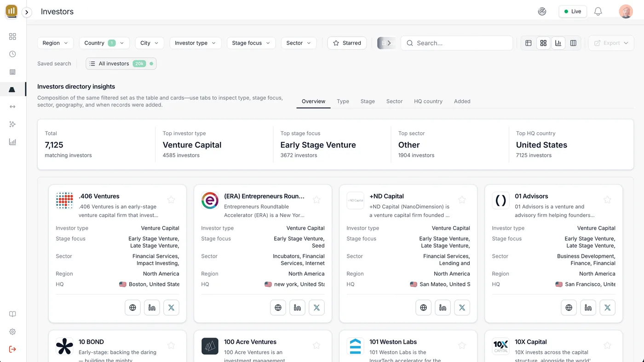
Task: Open ERA Entrepreneurs Roundtable website globe icon
Action: pyautogui.click(x=278, y=307)
